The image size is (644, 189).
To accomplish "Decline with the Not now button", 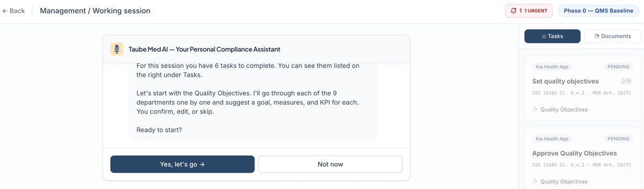I will pos(330,164).
